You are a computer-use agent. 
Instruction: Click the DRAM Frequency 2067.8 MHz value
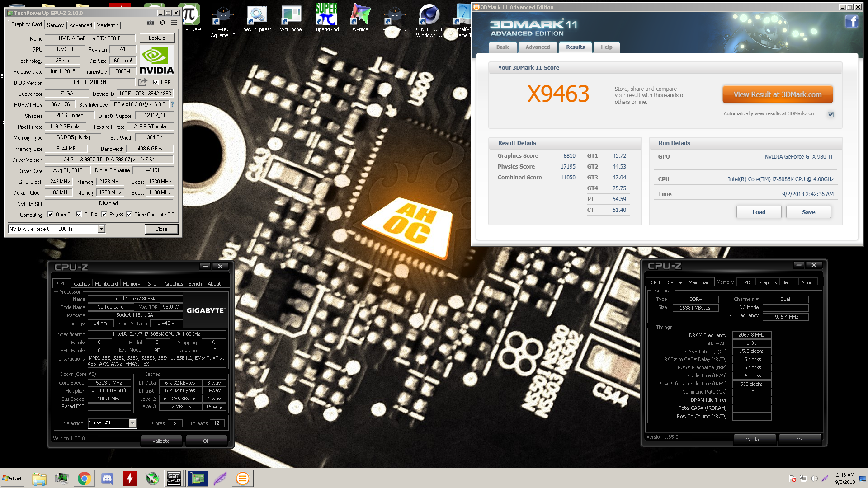tap(751, 335)
